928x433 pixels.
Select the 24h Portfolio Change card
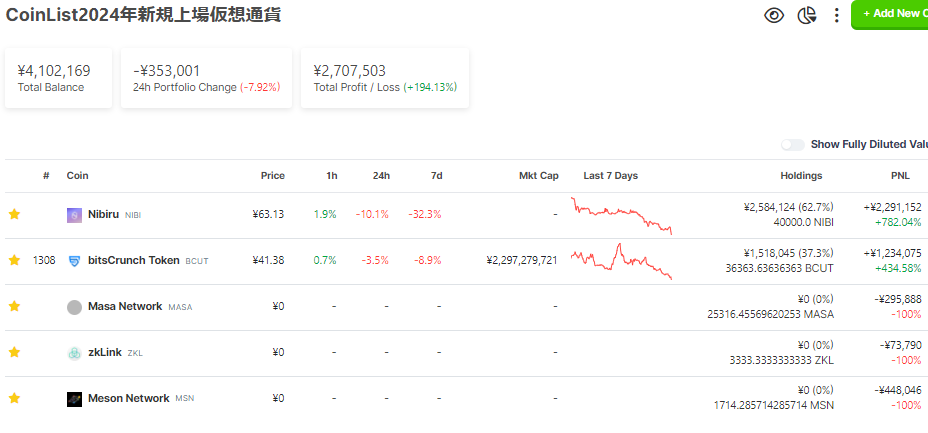point(206,78)
